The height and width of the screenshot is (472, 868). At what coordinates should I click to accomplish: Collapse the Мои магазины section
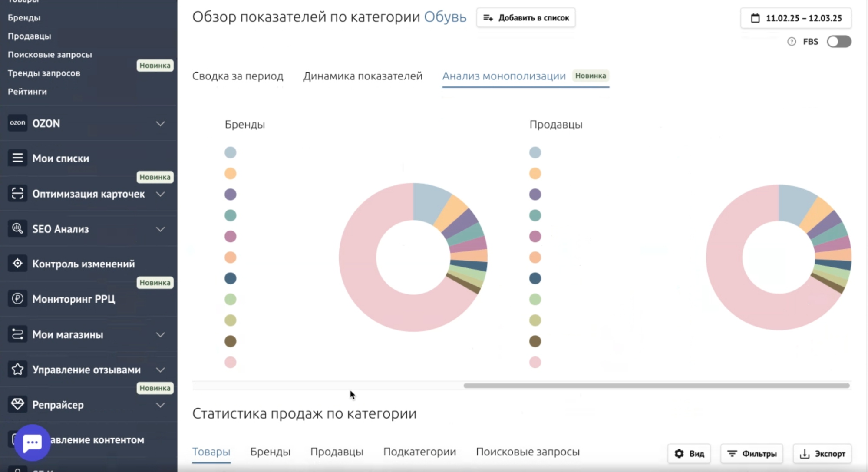(x=161, y=335)
